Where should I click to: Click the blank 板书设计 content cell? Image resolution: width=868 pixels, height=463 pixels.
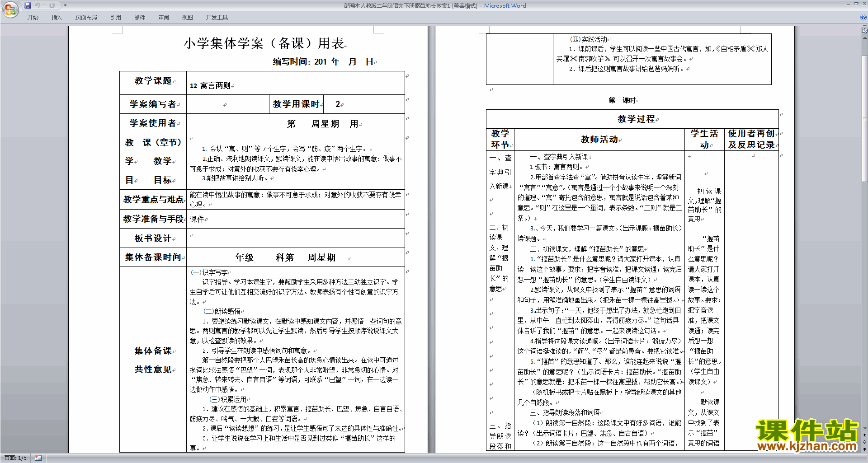click(x=296, y=238)
